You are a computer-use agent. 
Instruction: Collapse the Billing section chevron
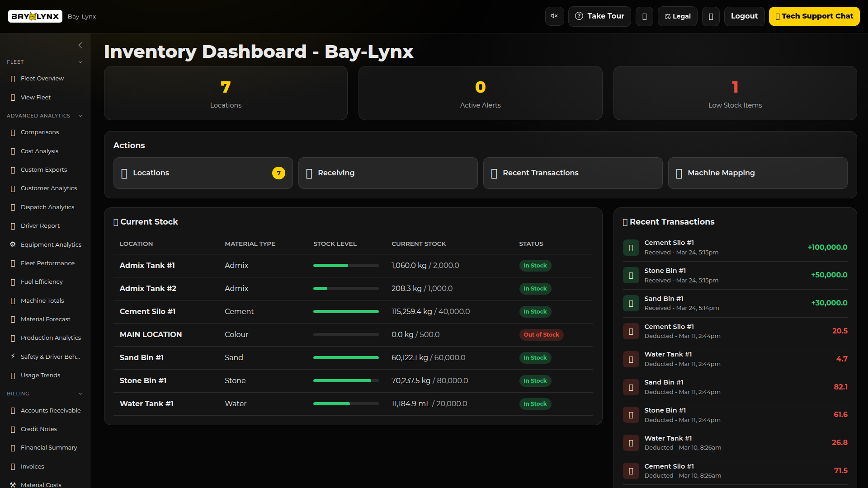[x=80, y=394]
